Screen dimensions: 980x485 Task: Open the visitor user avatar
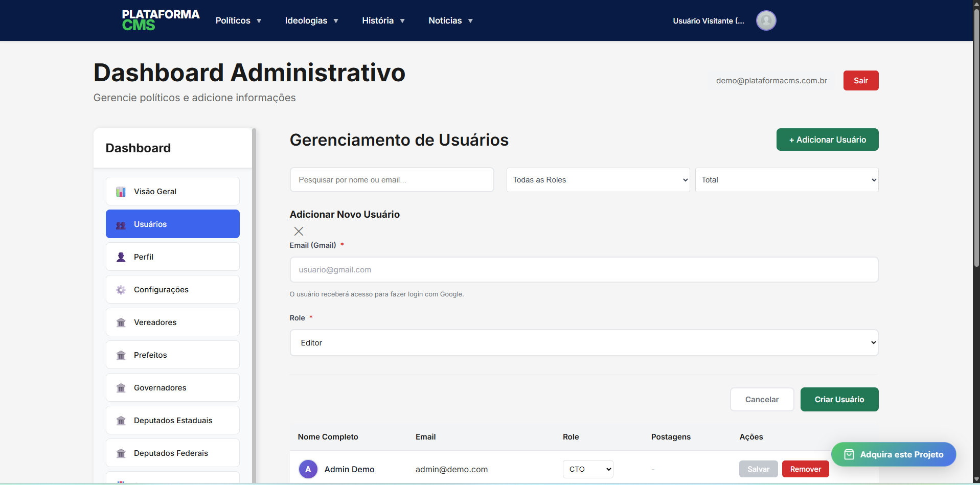click(x=766, y=20)
